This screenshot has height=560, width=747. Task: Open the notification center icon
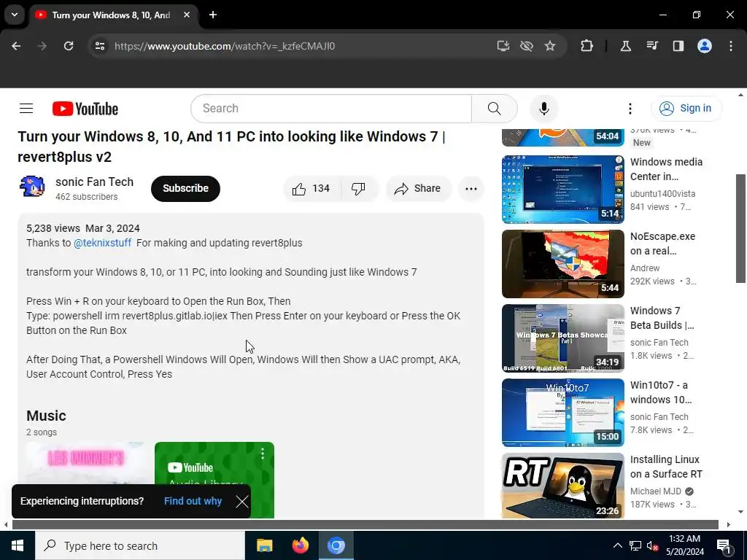(724, 546)
